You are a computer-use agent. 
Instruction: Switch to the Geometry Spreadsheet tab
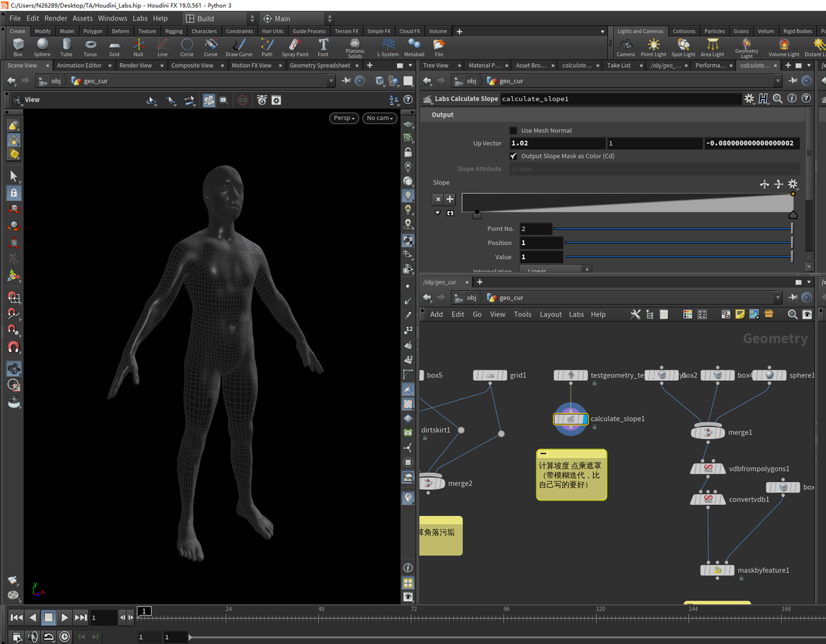pyautogui.click(x=319, y=66)
